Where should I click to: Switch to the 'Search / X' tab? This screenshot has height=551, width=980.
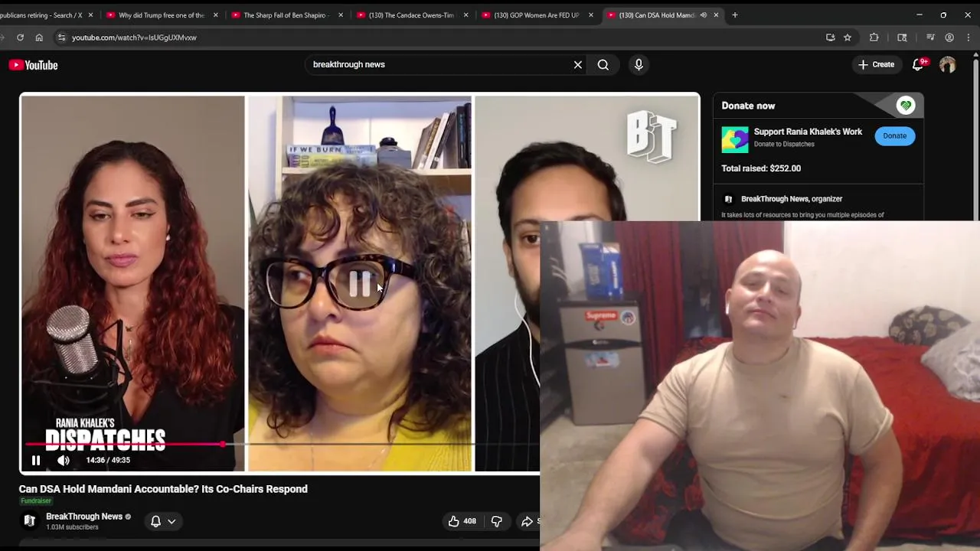(47, 15)
